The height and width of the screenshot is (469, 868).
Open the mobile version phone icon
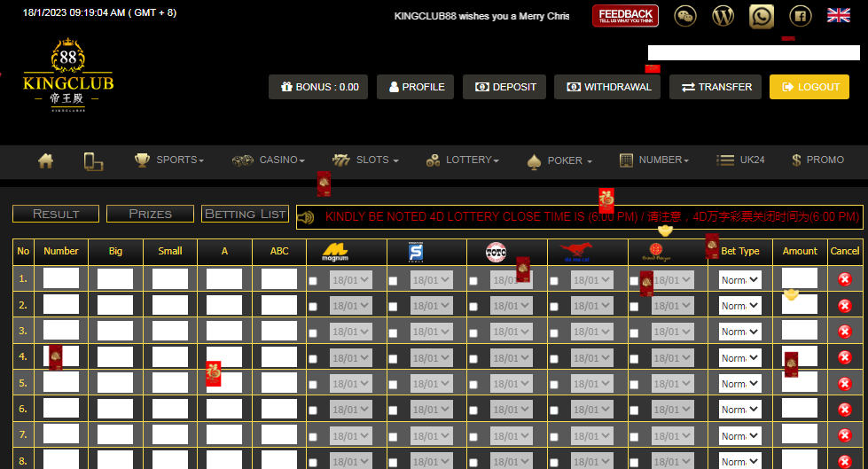tap(93, 160)
